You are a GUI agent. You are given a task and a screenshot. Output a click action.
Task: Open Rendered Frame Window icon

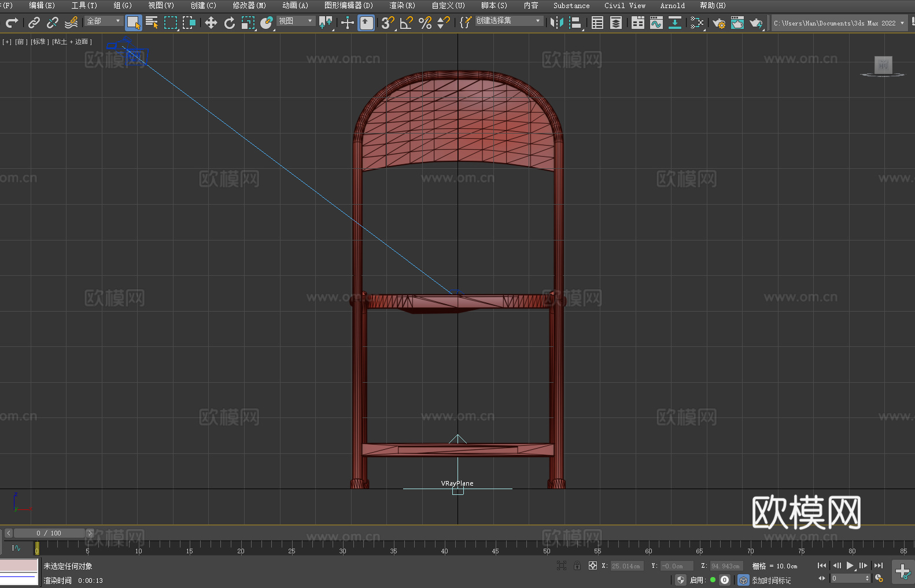[x=737, y=23]
